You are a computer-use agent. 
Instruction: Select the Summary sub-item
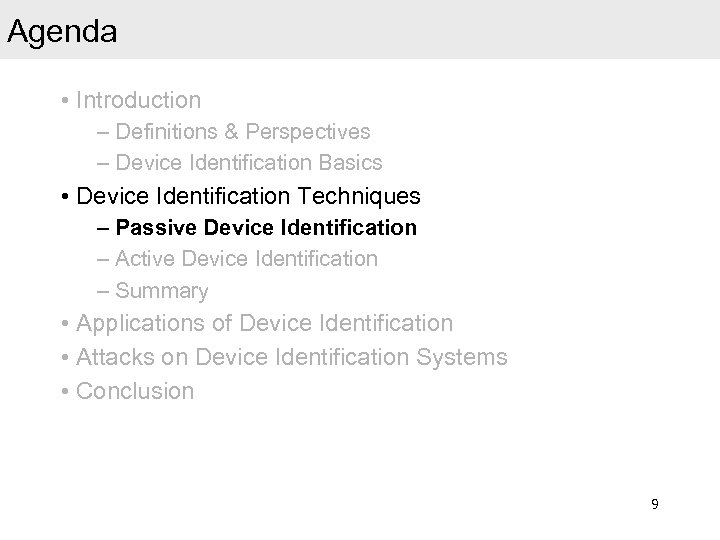pos(162,291)
